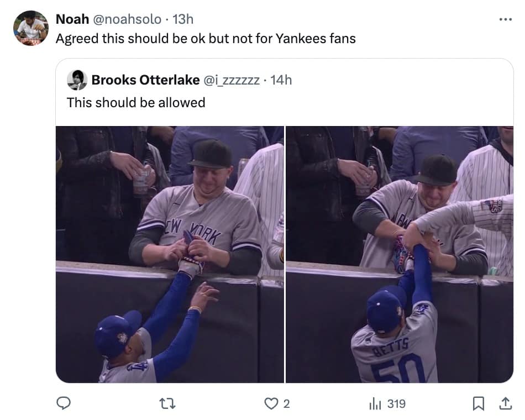The height and width of the screenshot is (420, 525).
Task: Bookmark the tweet using the bookmark icon
Action: [480, 404]
